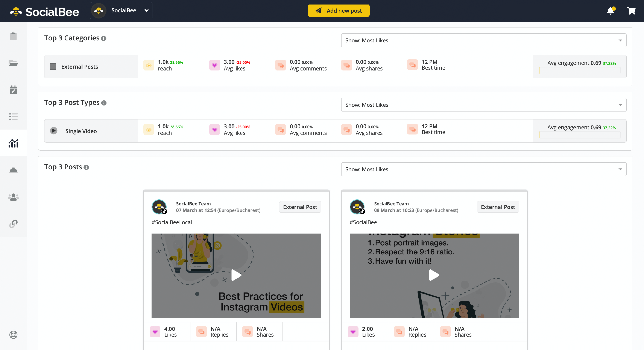Open the clipboard icon in sidebar

[x=13, y=36]
